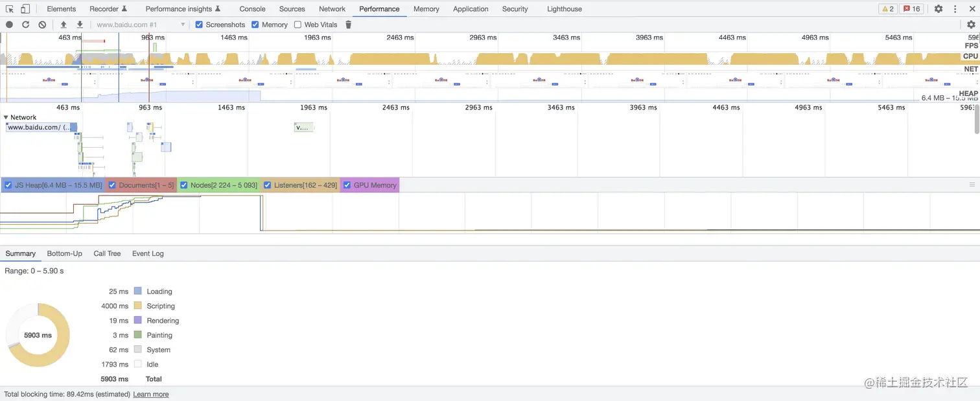This screenshot has height=401, width=980.
Task: Enable the Web Vitals checkbox
Action: 297,25
